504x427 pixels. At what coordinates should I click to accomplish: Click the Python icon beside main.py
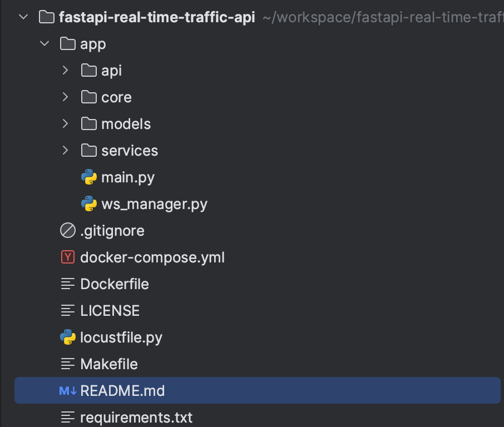(x=89, y=177)
